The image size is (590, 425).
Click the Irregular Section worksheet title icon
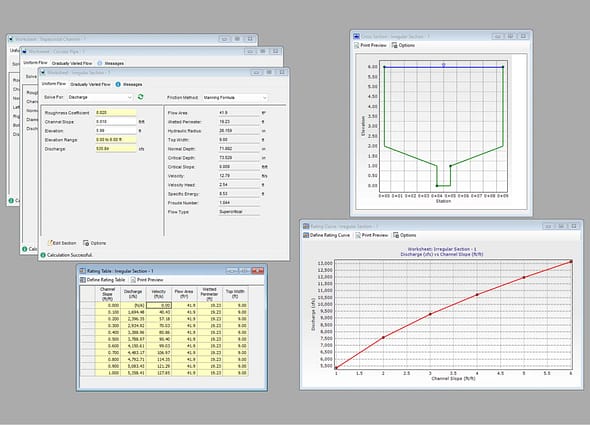pos(43,72)
